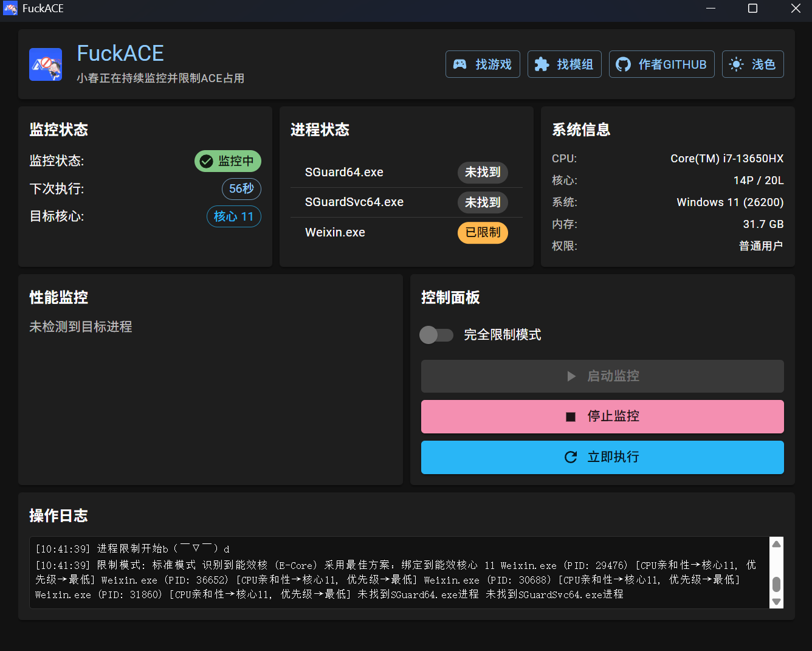Enable the 完全限制模式 switch

tap(436, 335)
